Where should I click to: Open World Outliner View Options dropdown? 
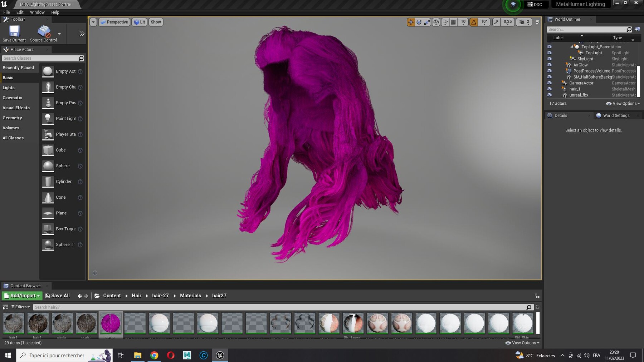pyautogui.click(x=623, y=104)
